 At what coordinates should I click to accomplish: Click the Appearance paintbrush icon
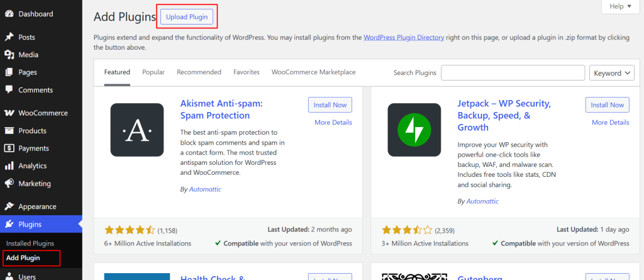[x=9, y=206]
